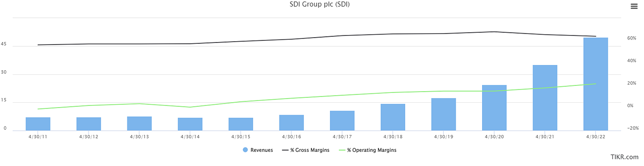Select the 4/30/21 revenue bar
Image resolution: width=644 pixels, height=166 pixels.
[545, 98]
